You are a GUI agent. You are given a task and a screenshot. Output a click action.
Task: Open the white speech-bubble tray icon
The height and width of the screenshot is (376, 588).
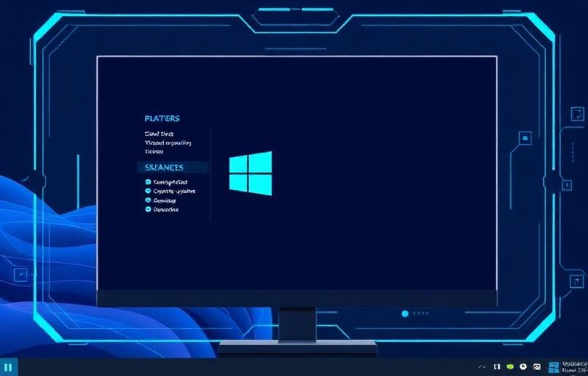click(x=523, y=367)
